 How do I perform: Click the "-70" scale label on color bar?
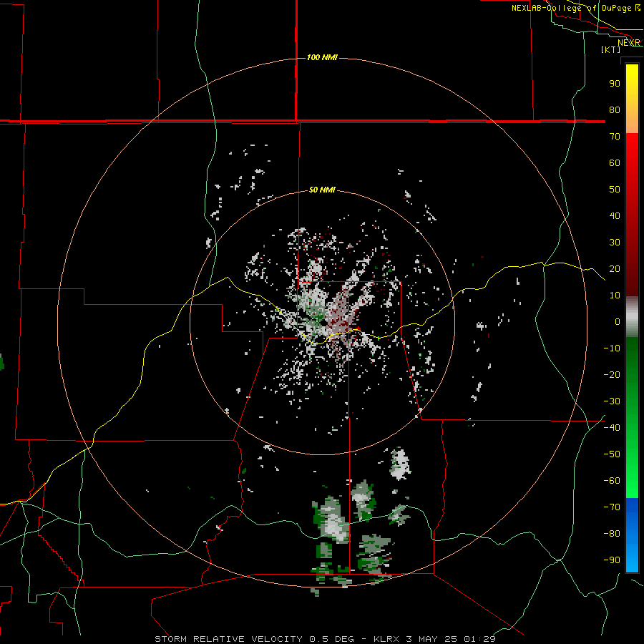[612, 507]
